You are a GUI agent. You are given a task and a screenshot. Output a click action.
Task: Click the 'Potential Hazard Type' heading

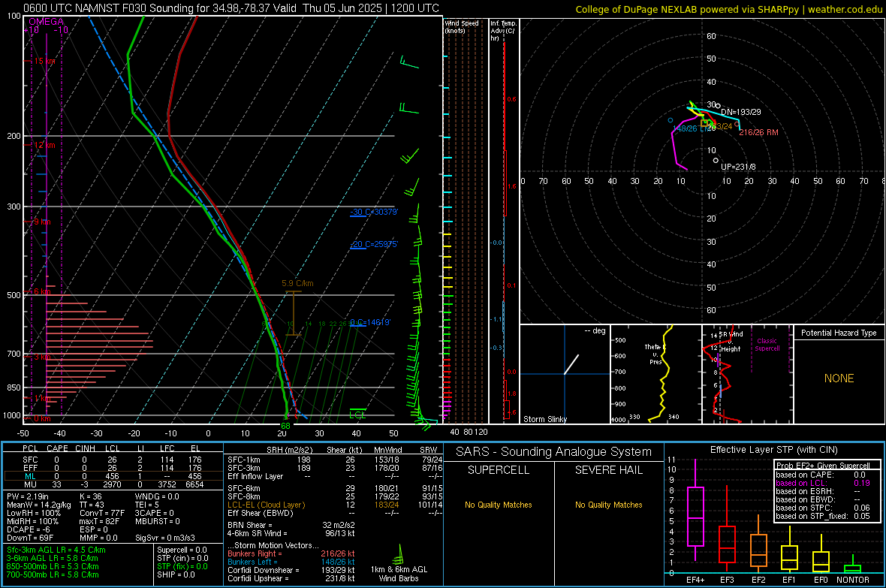pyautogui.click(x=839, y=333)
